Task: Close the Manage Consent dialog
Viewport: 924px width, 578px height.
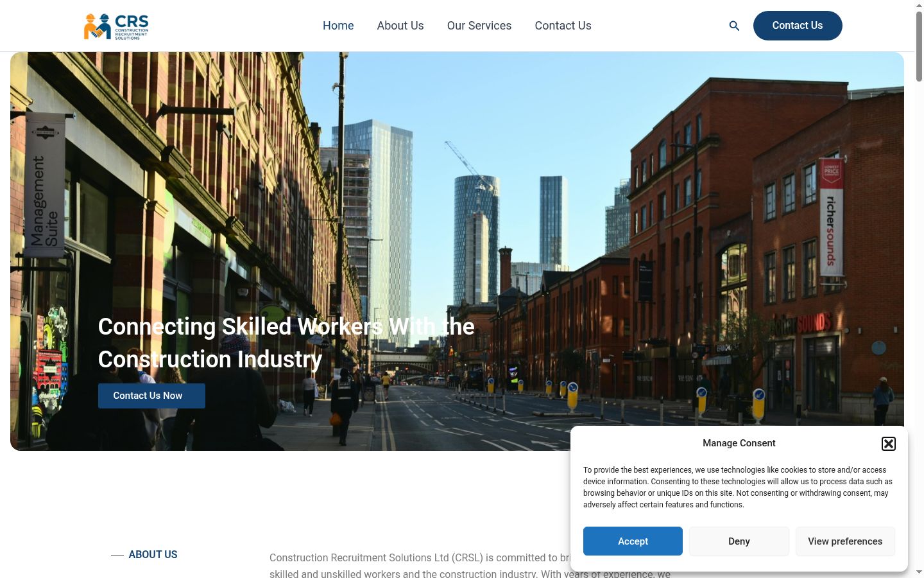Action: tap(888, 444)
